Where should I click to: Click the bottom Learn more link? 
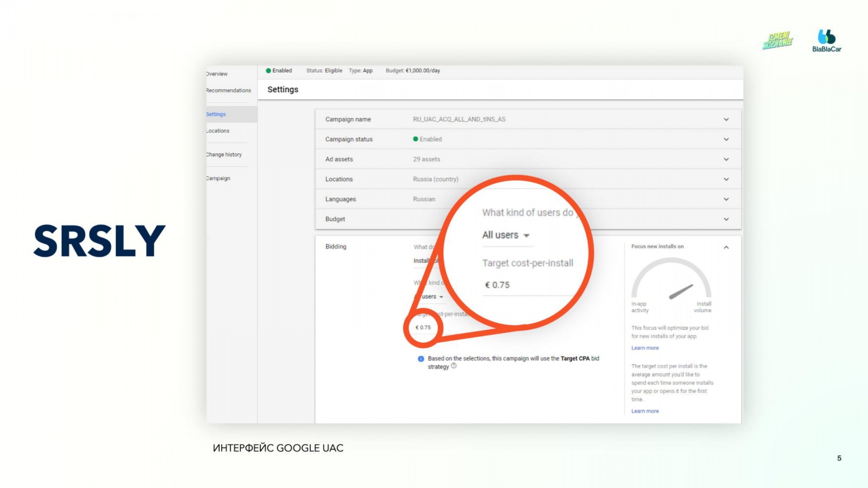644,411
